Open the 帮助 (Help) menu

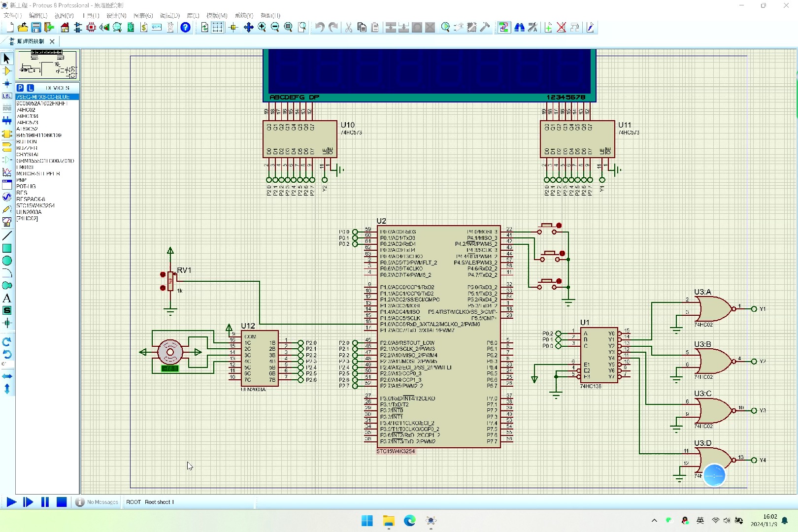point(270,16)
